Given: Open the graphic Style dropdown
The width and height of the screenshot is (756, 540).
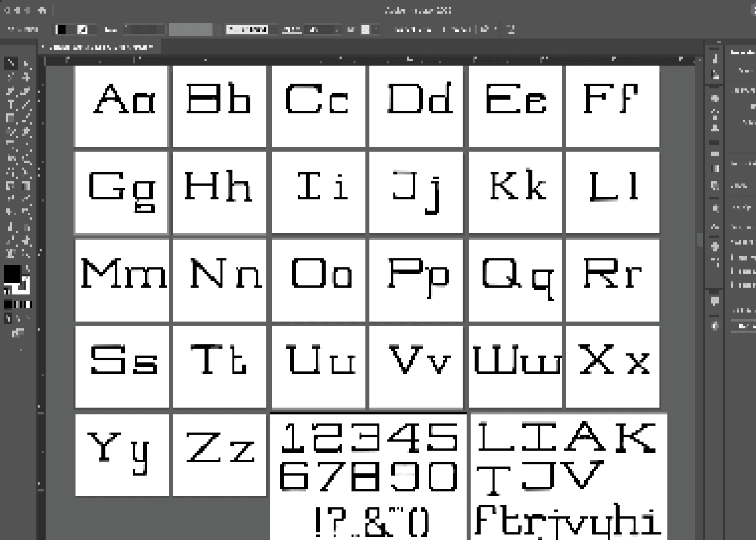Looking at the screenshot, I should coord(376,30).
